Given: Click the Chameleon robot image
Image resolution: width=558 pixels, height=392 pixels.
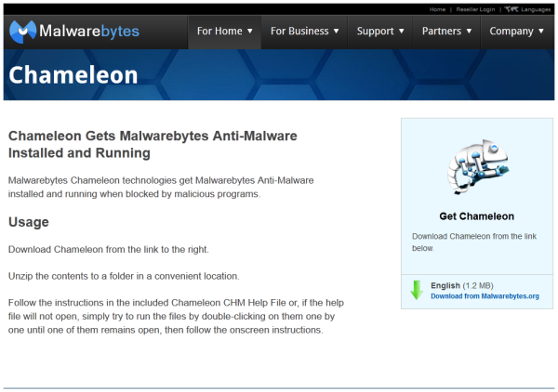Looking at the screenshot, I should [478, 166].
